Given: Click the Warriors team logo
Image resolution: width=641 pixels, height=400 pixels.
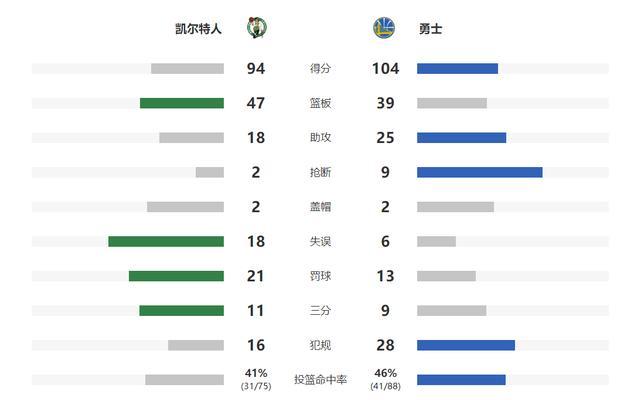Looking at the screenshot, I should coord(383,28).
